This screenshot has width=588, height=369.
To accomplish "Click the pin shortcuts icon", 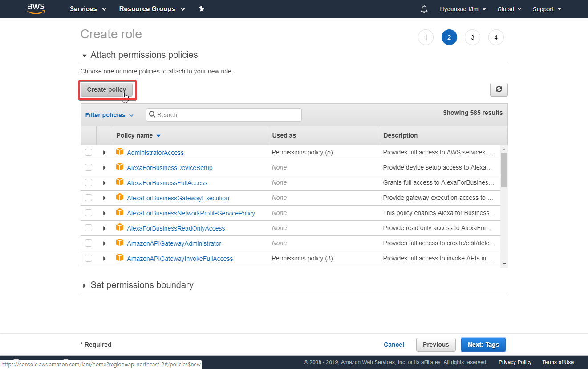I will (x=201, y=9).
